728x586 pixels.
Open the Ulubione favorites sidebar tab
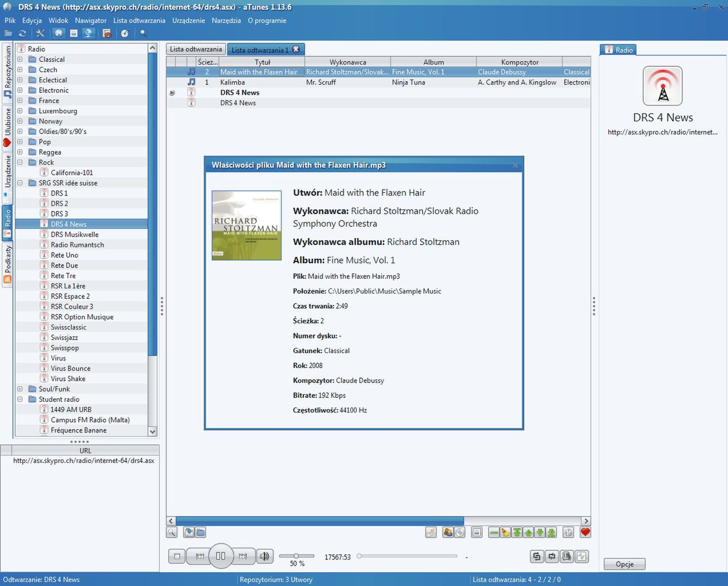tap(7, 128)
